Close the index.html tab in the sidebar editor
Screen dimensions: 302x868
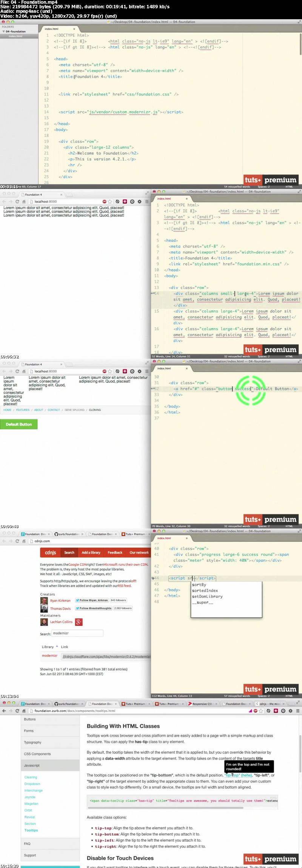[74, 29]
